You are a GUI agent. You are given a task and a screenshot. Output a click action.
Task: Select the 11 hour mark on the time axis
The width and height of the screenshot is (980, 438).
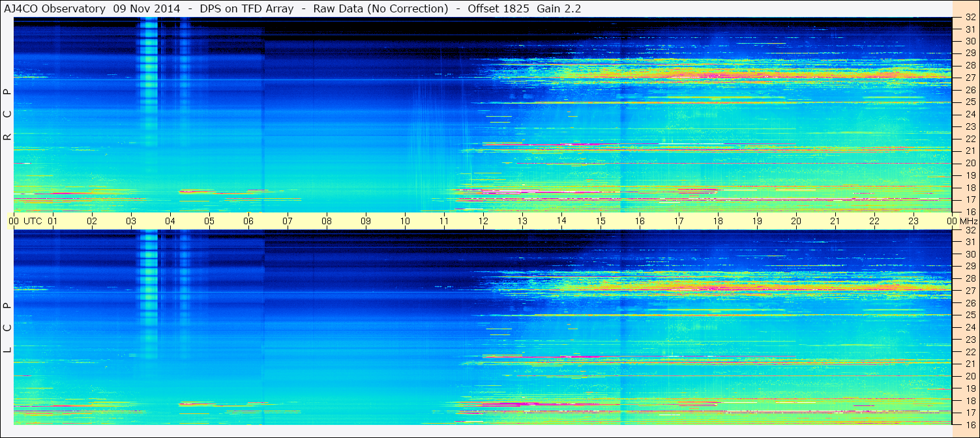point(444,221)
